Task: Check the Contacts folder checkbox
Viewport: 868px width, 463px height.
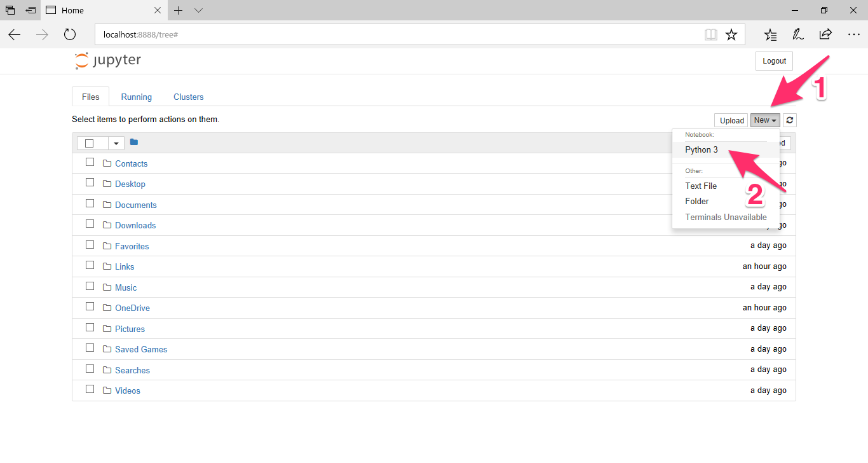Action: click(x=90, y=162)
